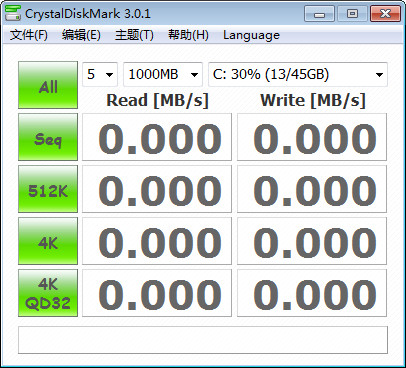Click the Read [MB/s] column header
Screen dimensions: 406x368
(x=157, y=100)
